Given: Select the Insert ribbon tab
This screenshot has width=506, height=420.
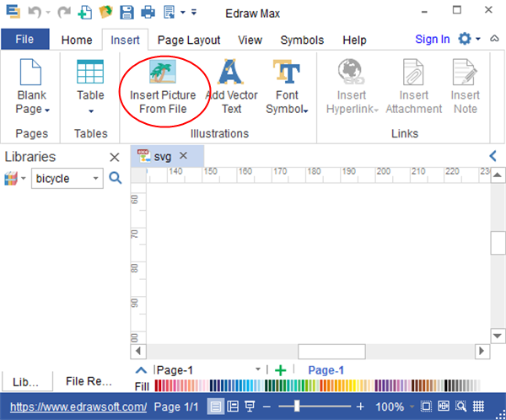Looking at the screenshot, I should click(125, 40).
